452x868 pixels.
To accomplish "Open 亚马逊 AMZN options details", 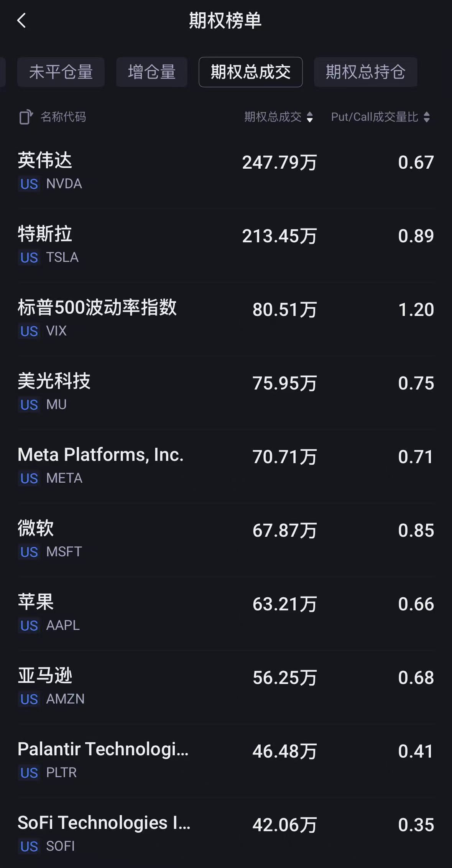I will (226, 686).
